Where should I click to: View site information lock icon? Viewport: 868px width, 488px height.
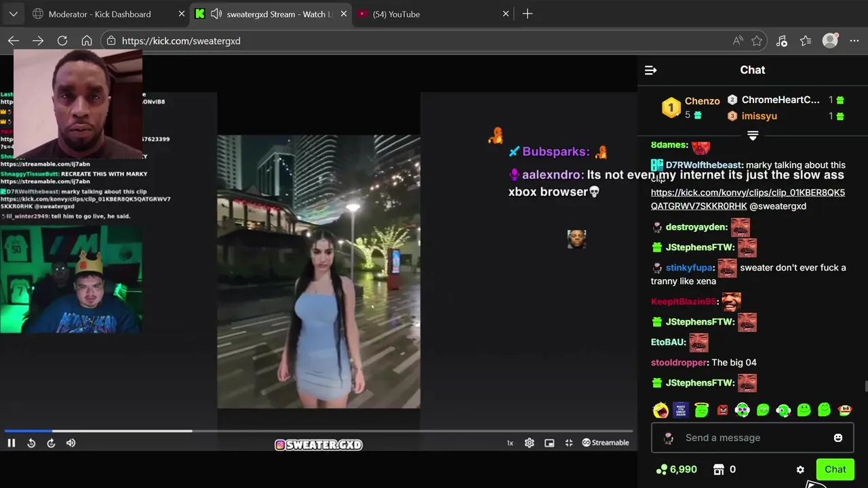click(111, 41)
